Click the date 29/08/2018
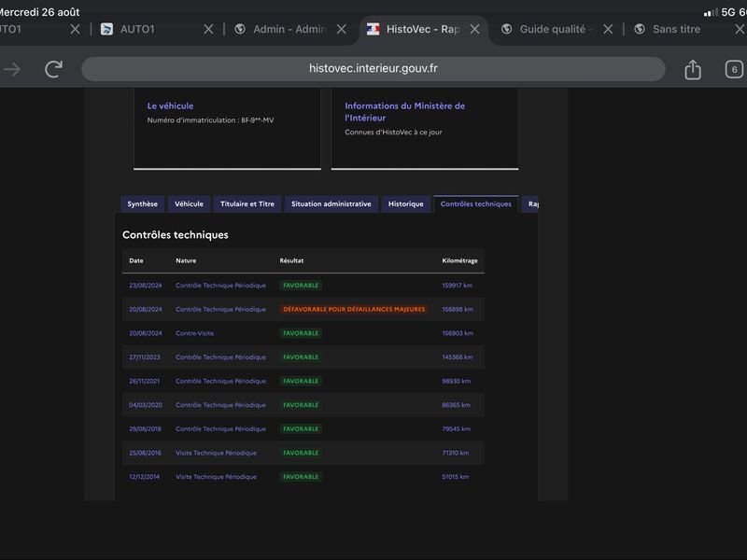Image resolution: width=747 pixels, height=560 pixels. tap(145, 428)
